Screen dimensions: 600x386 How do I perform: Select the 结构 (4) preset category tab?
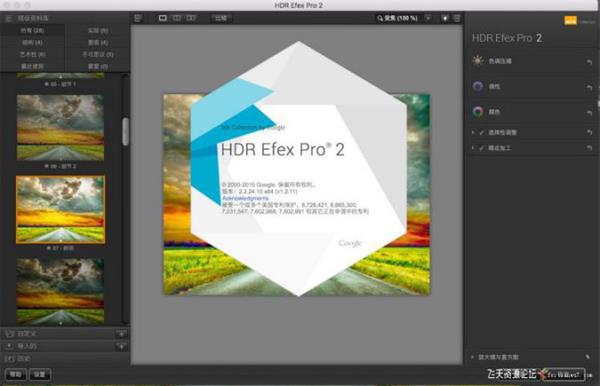pyautogui.click(x=32, y=42)
